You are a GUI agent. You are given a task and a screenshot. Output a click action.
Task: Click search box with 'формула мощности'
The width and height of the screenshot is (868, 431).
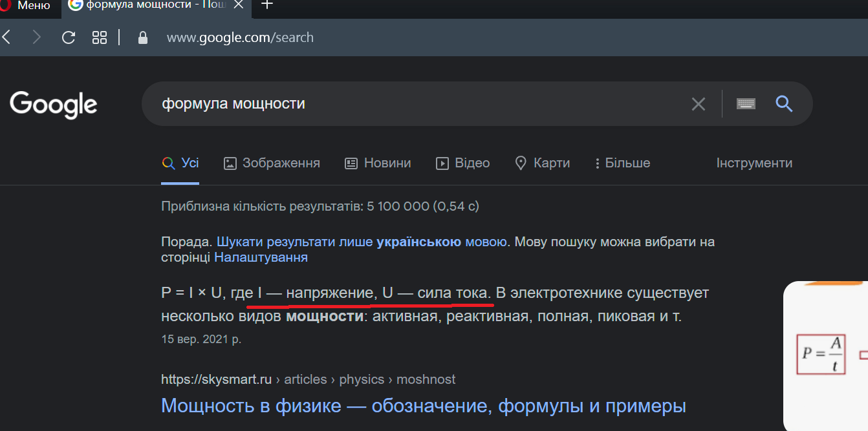414,103
